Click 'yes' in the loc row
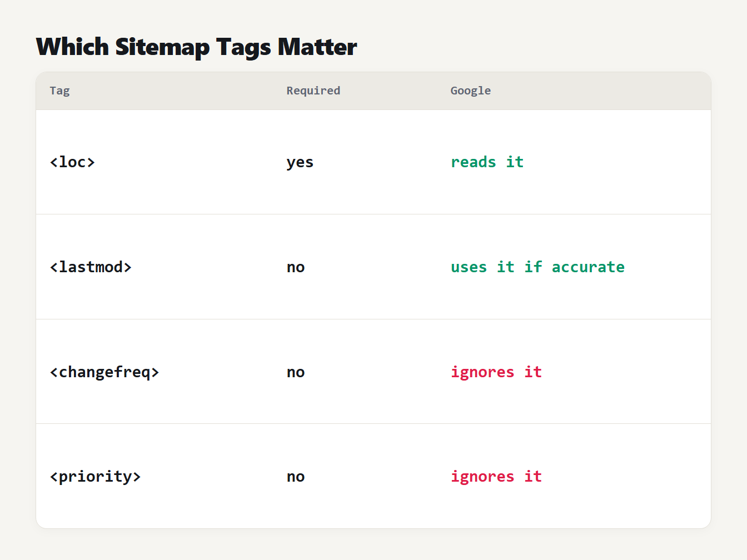The image size is (747, 560). [300, 162]
